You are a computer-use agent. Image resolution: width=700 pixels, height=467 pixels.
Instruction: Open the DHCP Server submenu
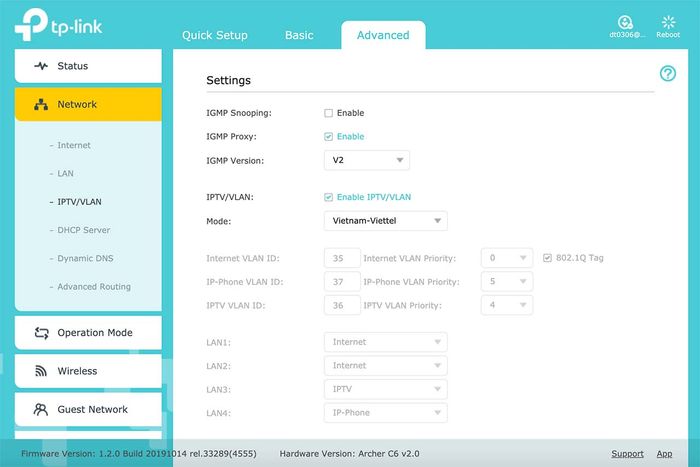click(x=83, y=230)
